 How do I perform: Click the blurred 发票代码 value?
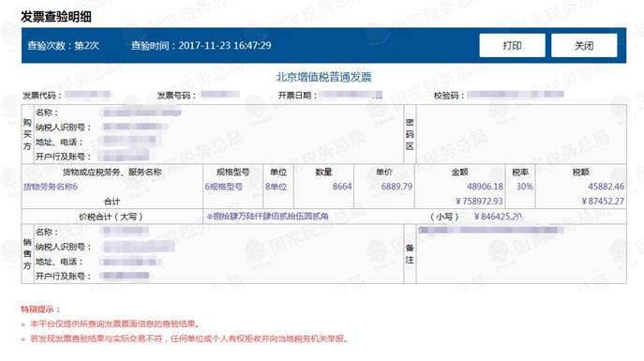click(88, 95)
